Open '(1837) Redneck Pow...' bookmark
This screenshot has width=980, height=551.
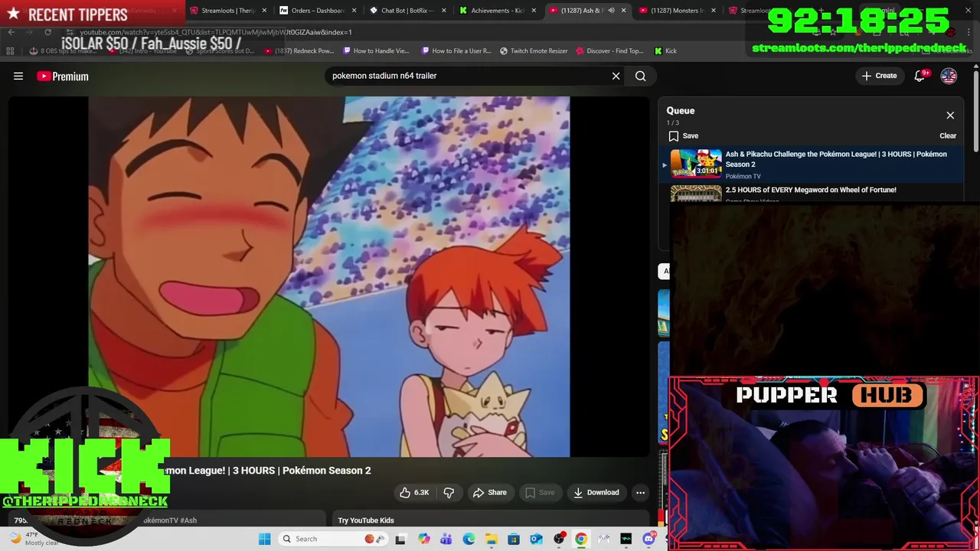(x=299, y=51)
